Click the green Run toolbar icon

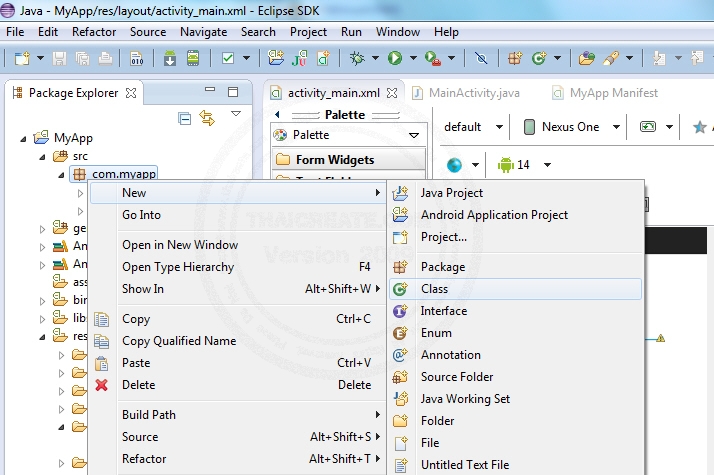point(395,58)
